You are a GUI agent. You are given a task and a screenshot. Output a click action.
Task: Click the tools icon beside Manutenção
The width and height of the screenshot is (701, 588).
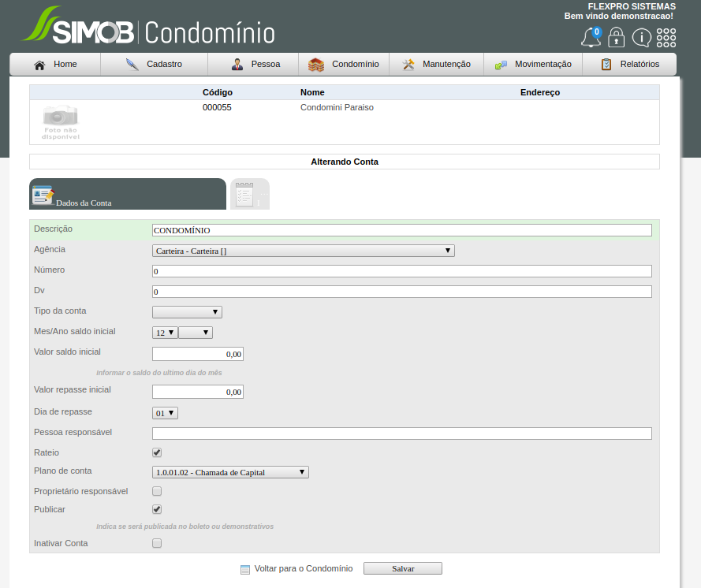(408, 65)
